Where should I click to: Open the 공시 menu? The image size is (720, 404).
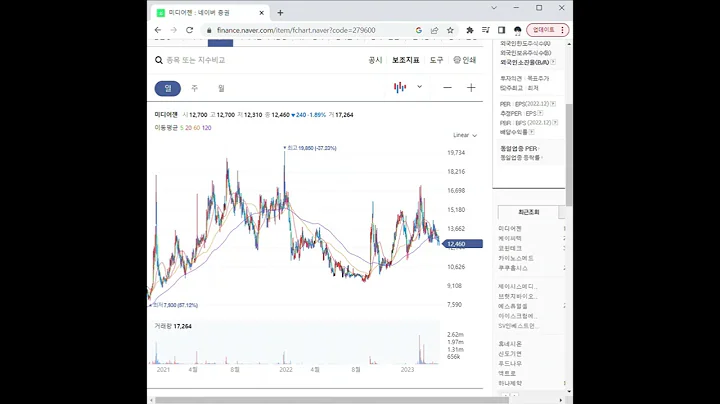(375, 60)
